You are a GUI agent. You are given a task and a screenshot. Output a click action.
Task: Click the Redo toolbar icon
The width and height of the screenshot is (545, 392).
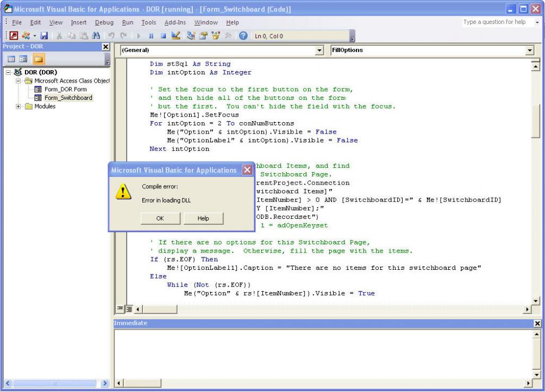(123, 35)
